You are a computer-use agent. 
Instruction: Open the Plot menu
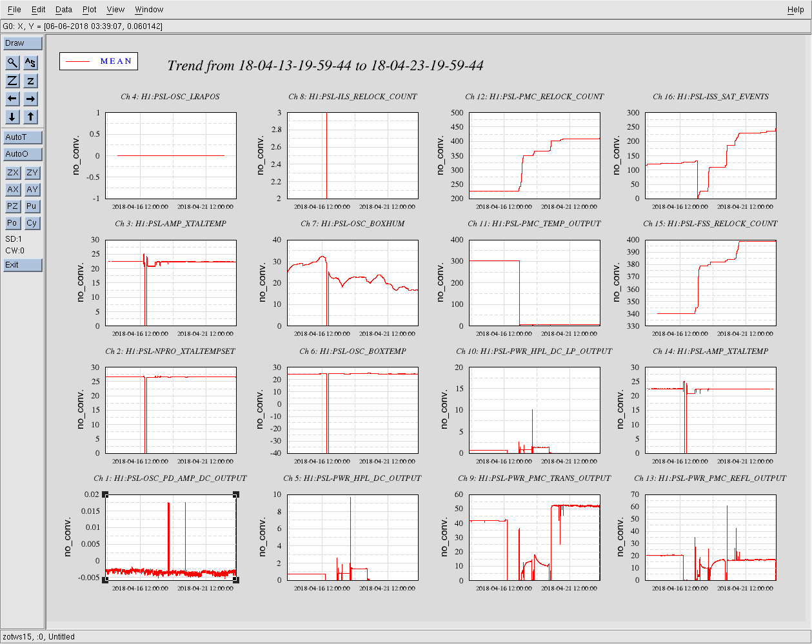[x=90, y=10]
